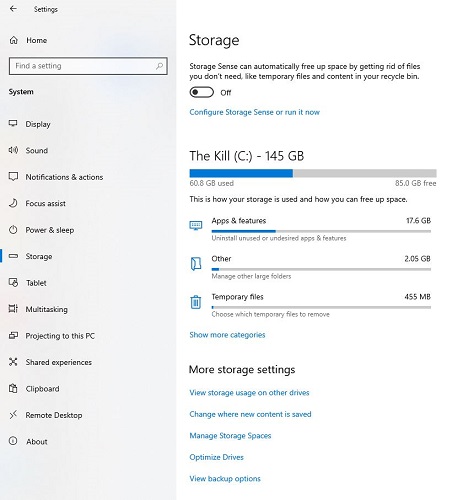Open Focus assist settings
452x500 pixels.
(46, 203)
